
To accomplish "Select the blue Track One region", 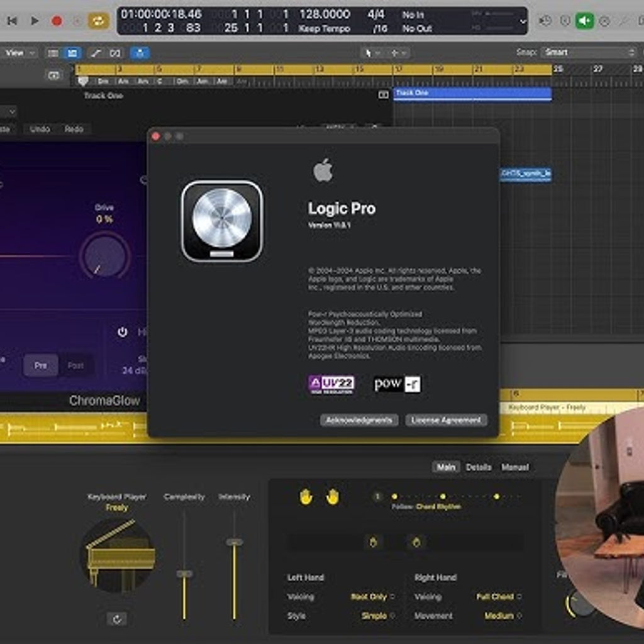I will (x=472, y=94).
